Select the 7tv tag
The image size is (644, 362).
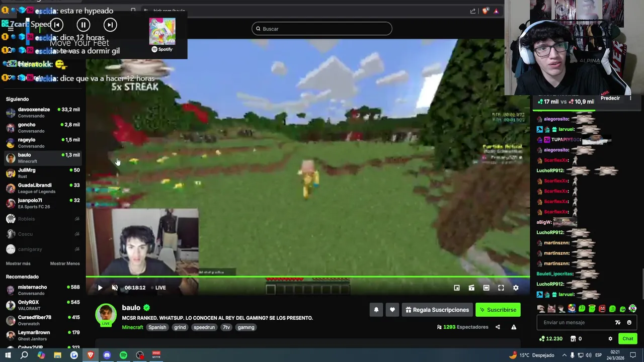point(226,327)
